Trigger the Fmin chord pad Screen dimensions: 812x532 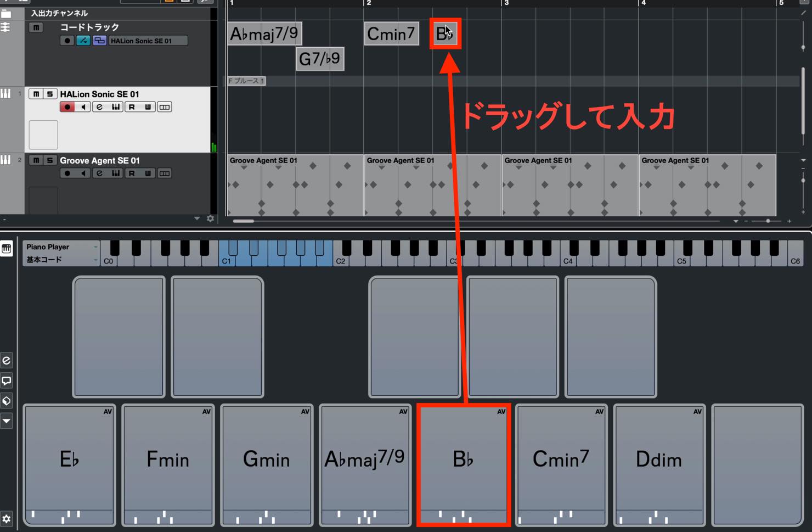168,466
